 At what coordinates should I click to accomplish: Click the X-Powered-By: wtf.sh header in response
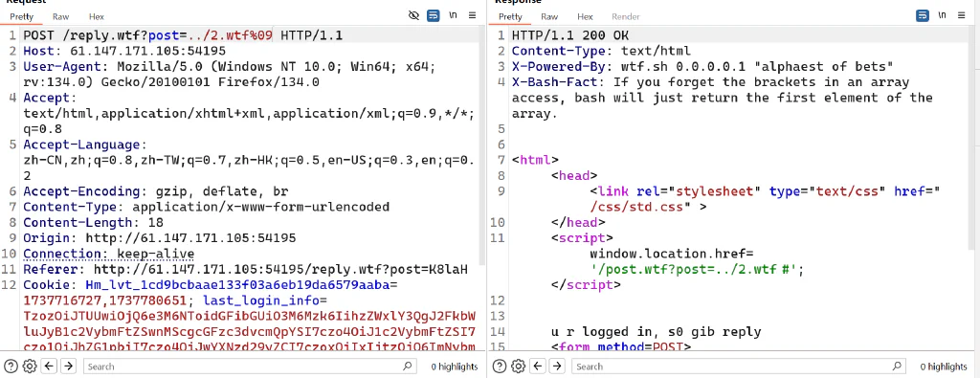click(x=702, y=67)
